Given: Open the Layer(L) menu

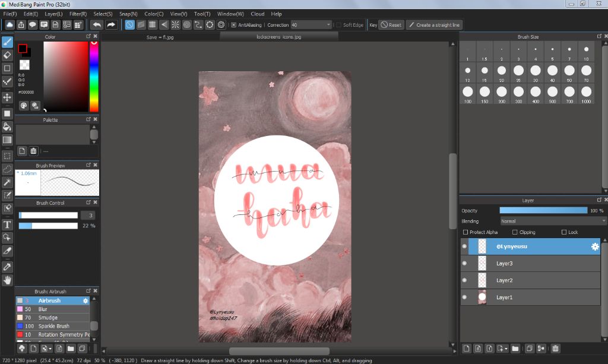Looking at the screenshot, I should 53,14.
